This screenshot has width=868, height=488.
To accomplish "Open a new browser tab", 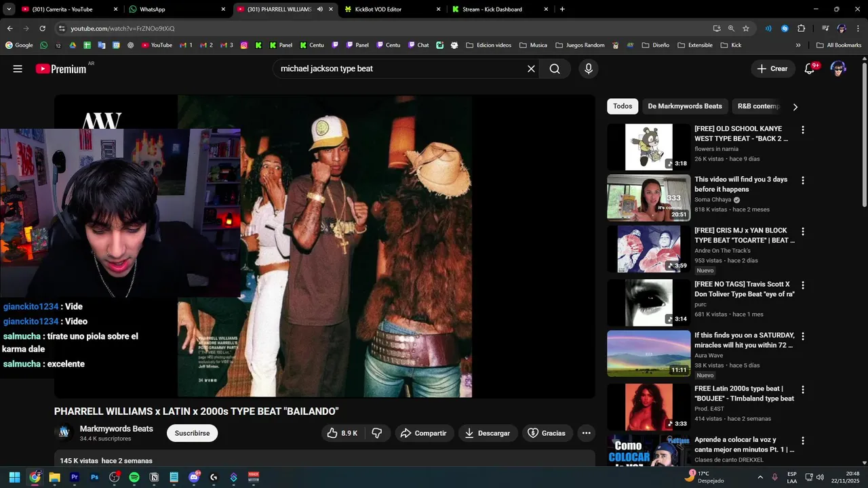I will pos(562,9).
